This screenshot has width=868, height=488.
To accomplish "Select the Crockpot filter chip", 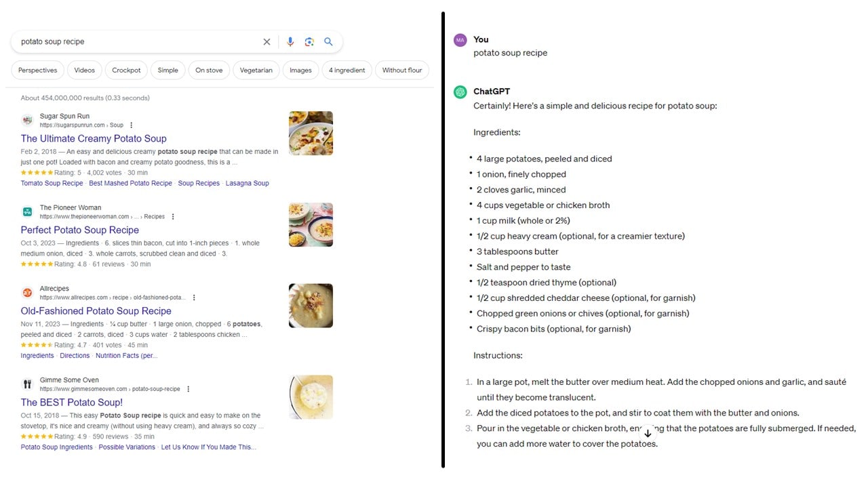I will click(x=126, y=70).
